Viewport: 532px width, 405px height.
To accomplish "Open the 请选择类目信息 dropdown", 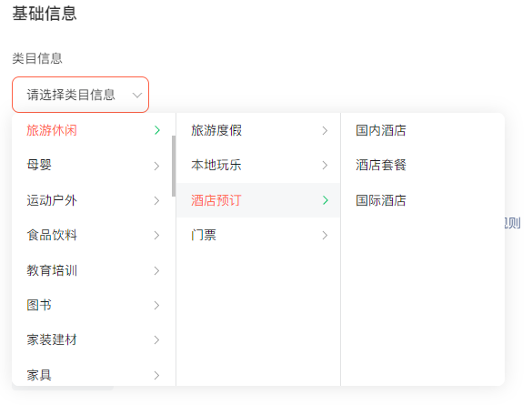I will [80, 95].
